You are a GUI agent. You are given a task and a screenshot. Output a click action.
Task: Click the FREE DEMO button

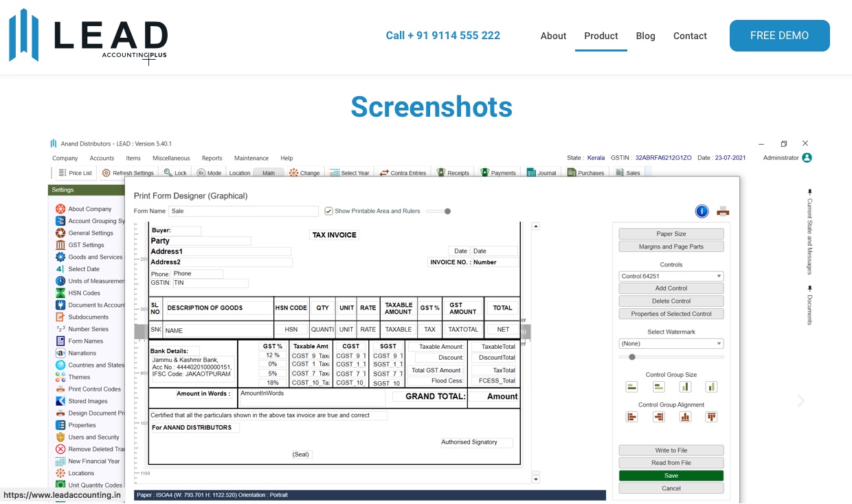(779, 36)
